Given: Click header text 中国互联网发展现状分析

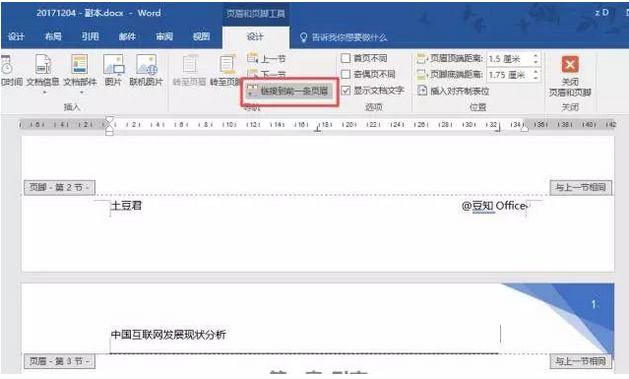Looking at the screenshot, I should coord(168,334).
